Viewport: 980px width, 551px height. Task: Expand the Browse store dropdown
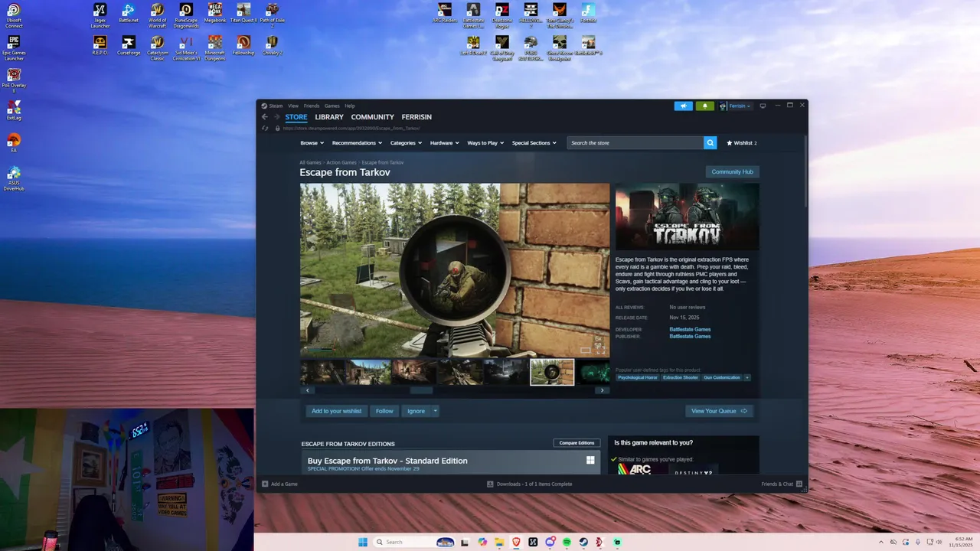[312, 143]
